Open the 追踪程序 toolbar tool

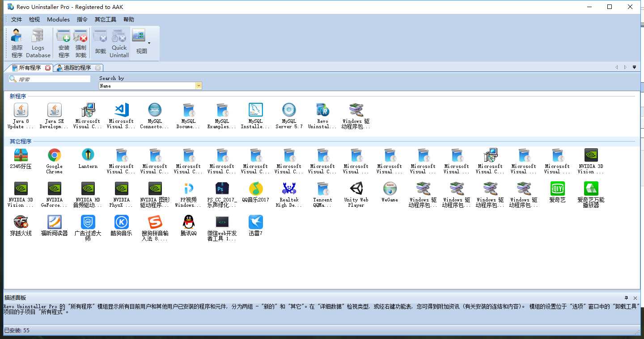click(17, 43)
